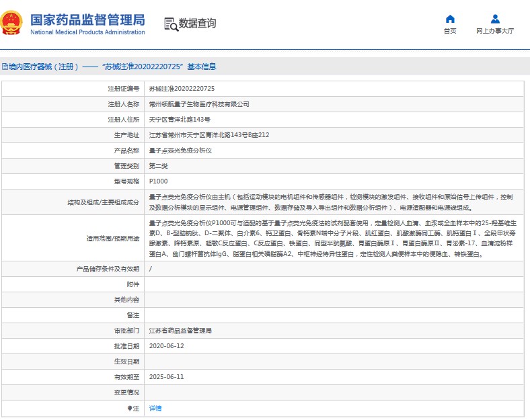The height and width of the screenshot is (420, 530).
Task: Open the 详情 details link
Action: (155, 409)
